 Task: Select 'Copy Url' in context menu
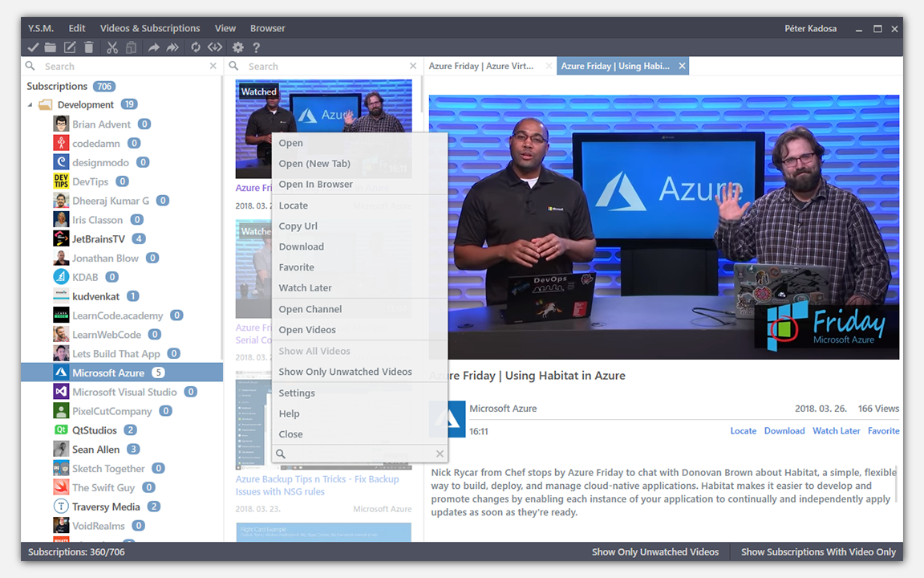[359, 226]
